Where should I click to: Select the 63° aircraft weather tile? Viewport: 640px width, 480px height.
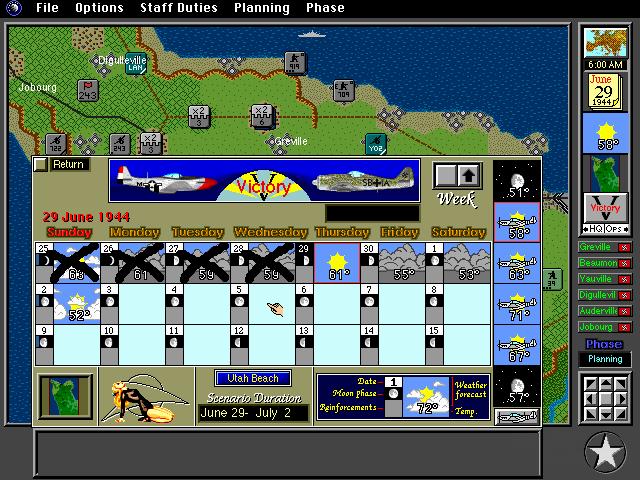pos(517,263)
